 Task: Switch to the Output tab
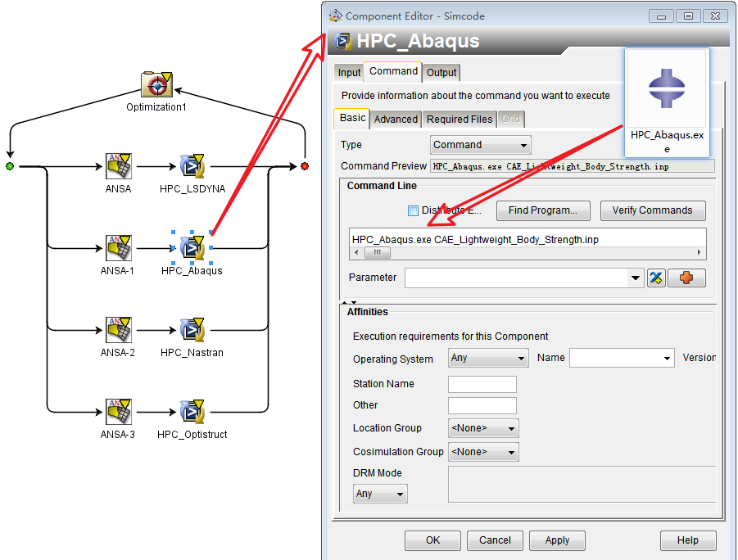[x=441, y=73]
